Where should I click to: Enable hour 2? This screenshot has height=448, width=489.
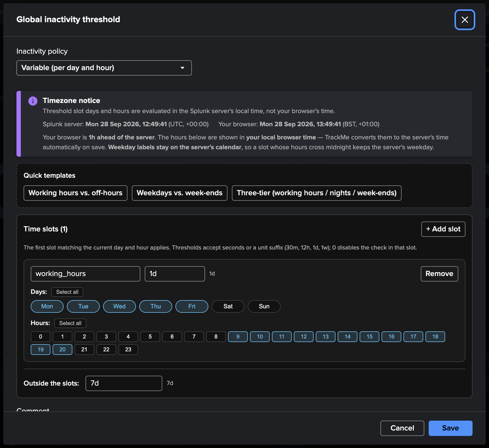click(x=84, y=337)
